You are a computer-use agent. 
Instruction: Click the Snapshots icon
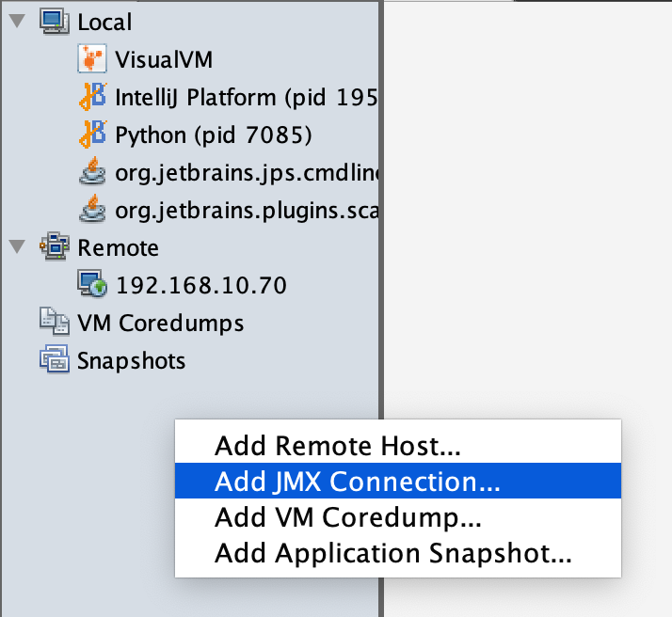pyautogui.click(x=54, y=360)
